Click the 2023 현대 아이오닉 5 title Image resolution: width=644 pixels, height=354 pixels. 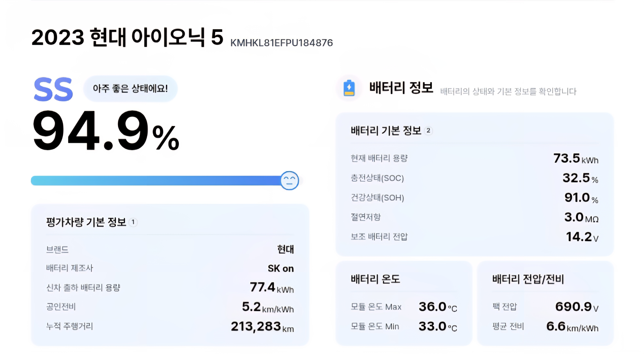pos(127,37)
